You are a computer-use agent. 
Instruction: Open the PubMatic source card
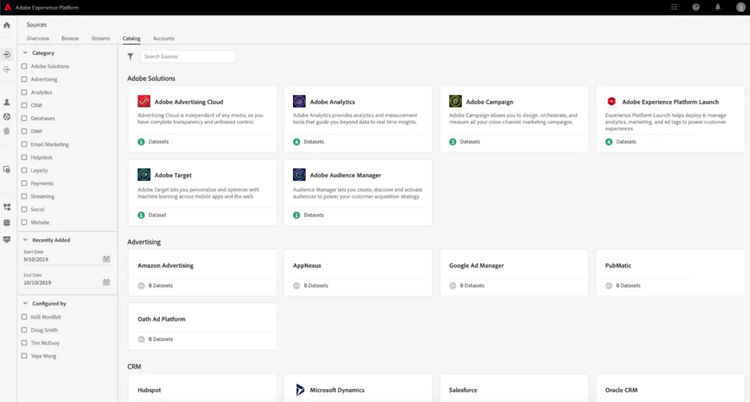670,273
